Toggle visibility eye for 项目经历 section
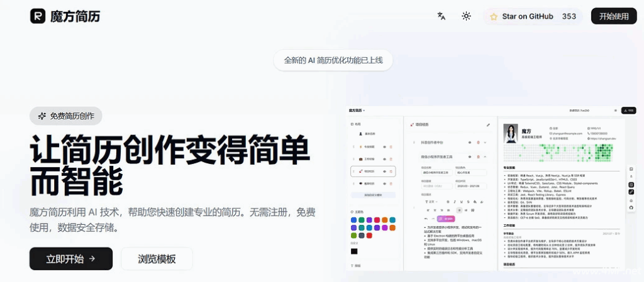The height and width of the screenshot is (282, 644). [x=384, y=171]
